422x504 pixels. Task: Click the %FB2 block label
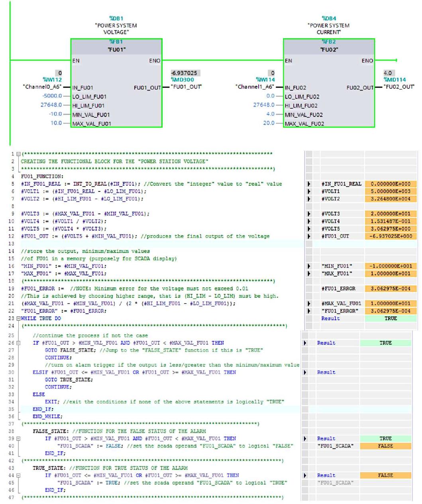329,42
